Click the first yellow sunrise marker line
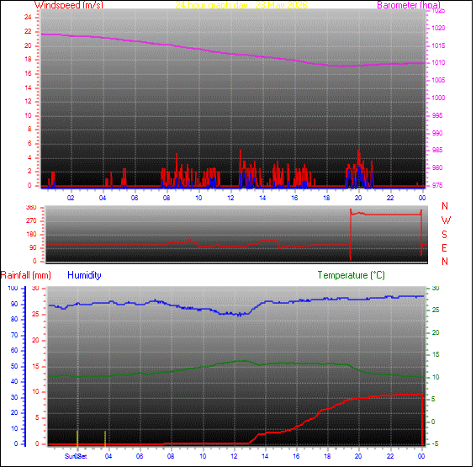The height and width of the screenshot is (467, 476). coord(77,438)
